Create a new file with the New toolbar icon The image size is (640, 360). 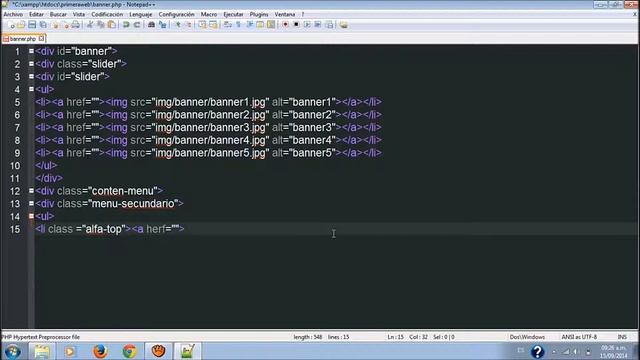(x=11, y=25)
